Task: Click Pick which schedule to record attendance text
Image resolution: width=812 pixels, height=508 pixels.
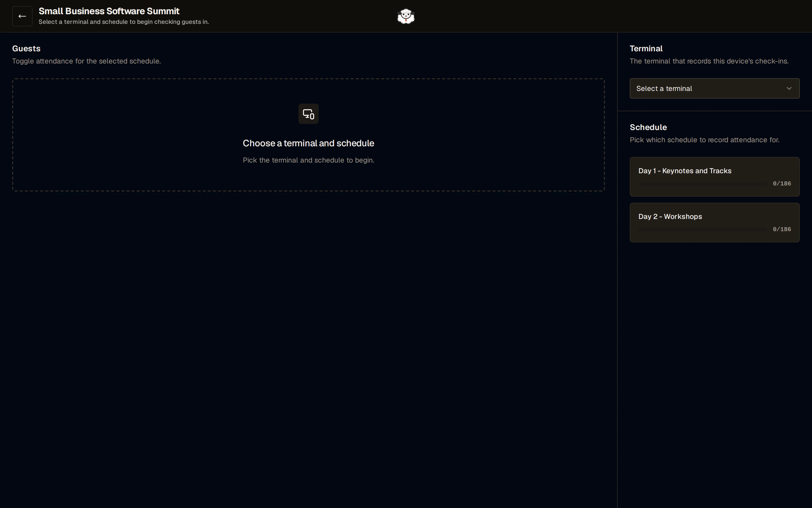Action: [x=704, y=140]
